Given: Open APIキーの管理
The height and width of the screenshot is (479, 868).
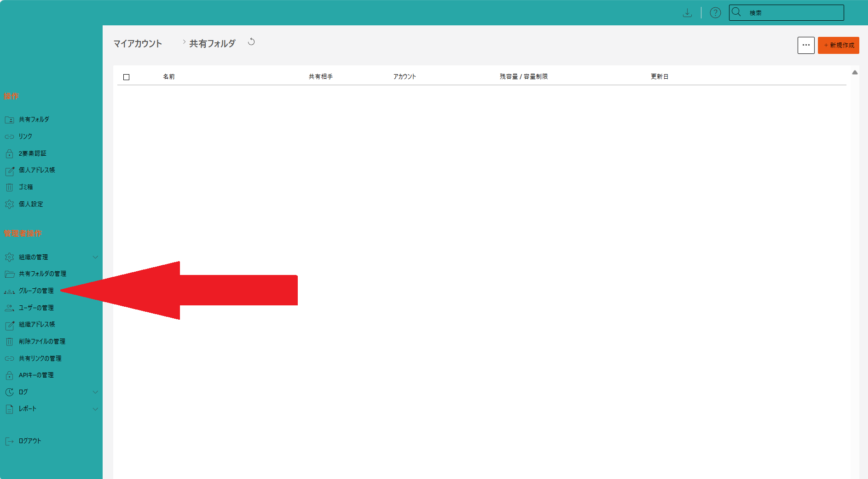Looking at the screenshot, I should point(36,375).
